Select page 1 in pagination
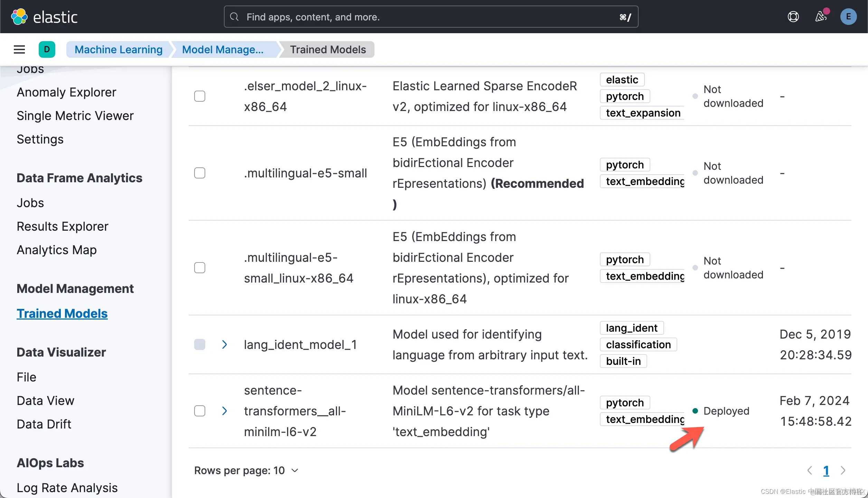The width and height of the screenshot is (868, 498). click(826, 470)
